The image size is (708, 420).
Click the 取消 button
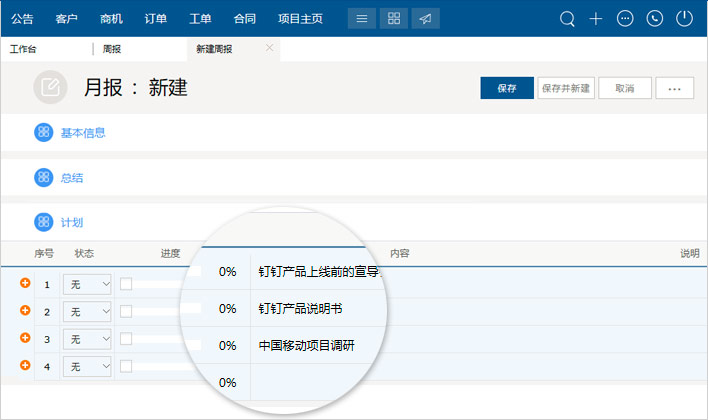[x=624, y=88]
